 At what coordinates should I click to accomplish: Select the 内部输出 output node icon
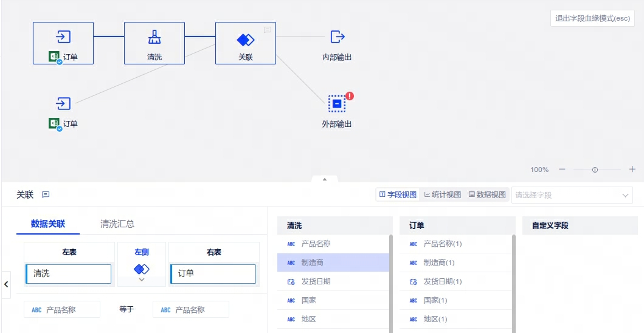point(337,37)
